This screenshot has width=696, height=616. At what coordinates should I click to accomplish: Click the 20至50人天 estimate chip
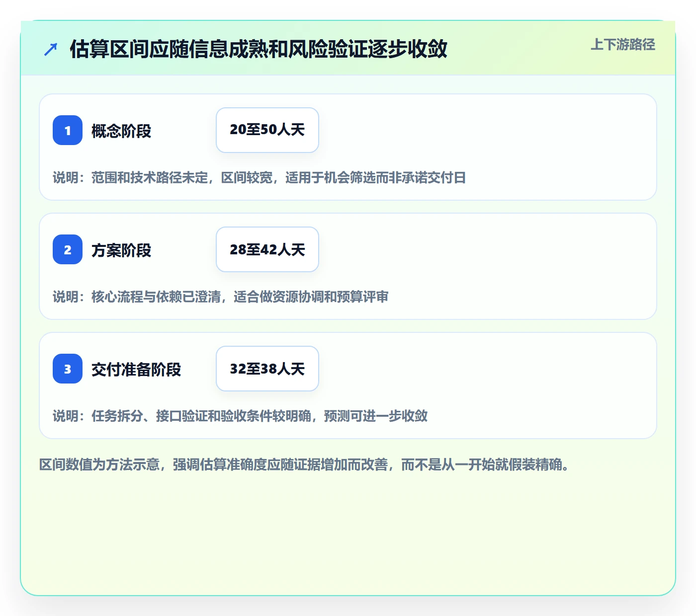[267, 130]
